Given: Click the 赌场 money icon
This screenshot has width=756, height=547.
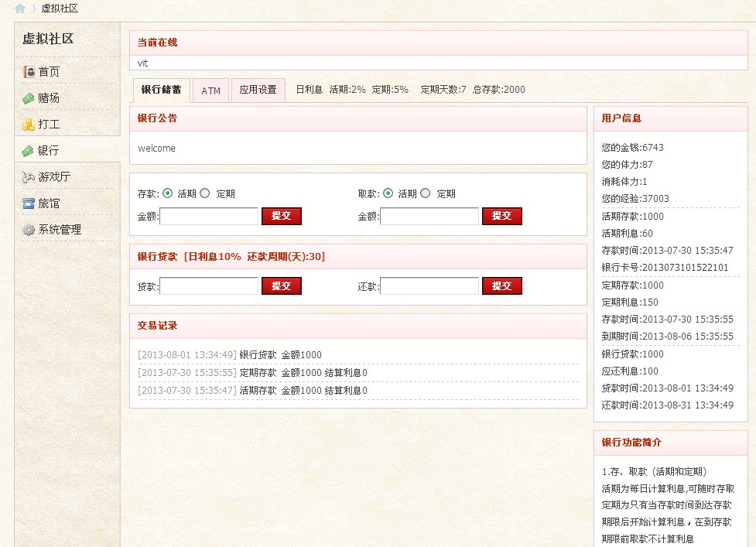Looking at the screenshot, I should 29,98.
